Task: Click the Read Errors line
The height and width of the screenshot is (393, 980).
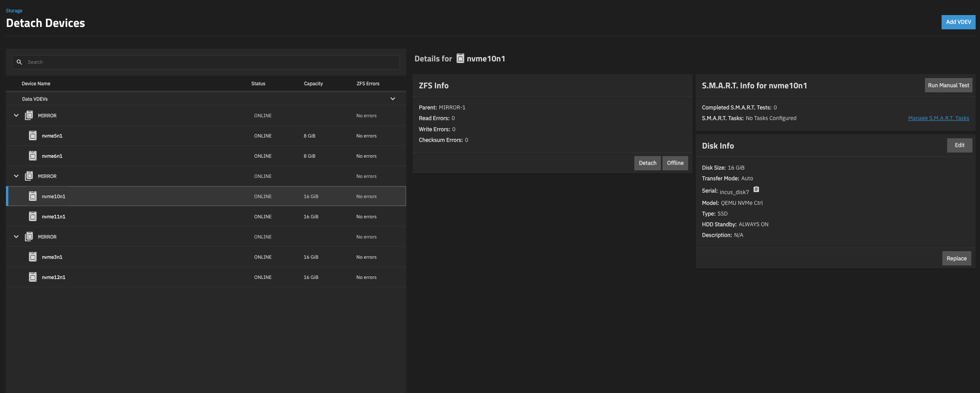Action: [x=437, y=118]
